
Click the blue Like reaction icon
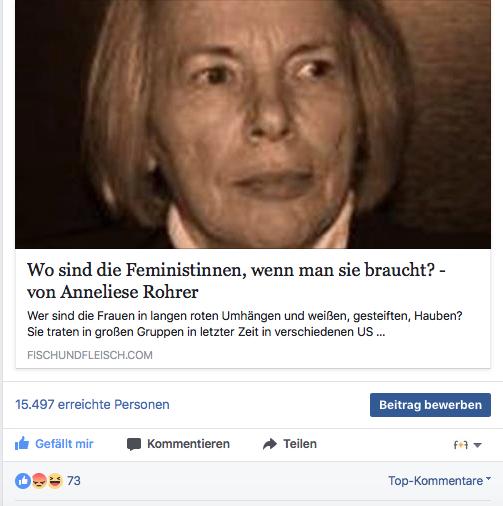(x=23, y=481)
